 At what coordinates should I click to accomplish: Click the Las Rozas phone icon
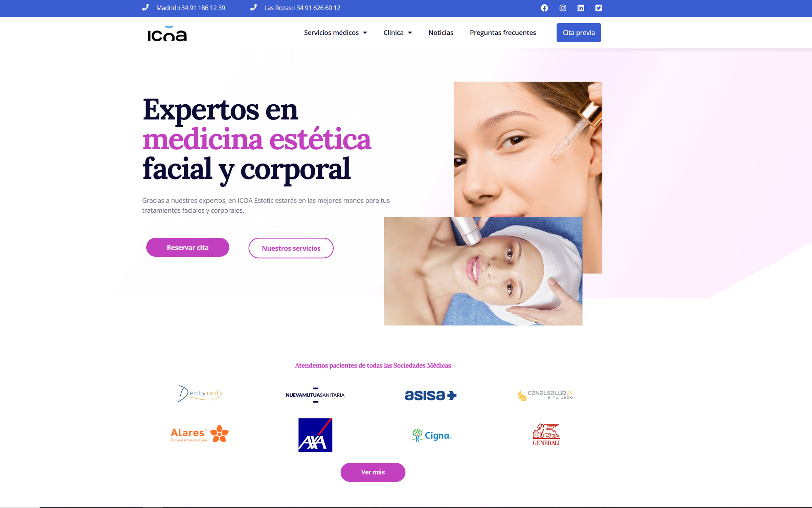253,7
